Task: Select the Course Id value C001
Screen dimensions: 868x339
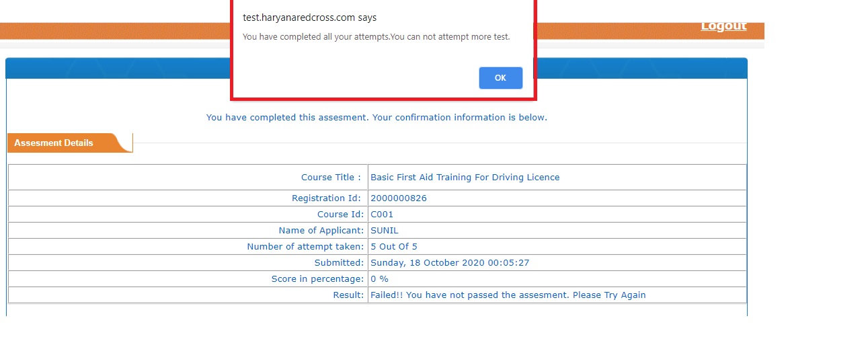Action: (x=382, y=215)
